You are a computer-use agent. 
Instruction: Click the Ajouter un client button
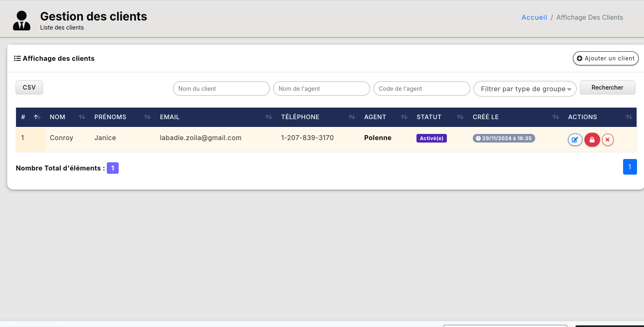tap(605, 58)
